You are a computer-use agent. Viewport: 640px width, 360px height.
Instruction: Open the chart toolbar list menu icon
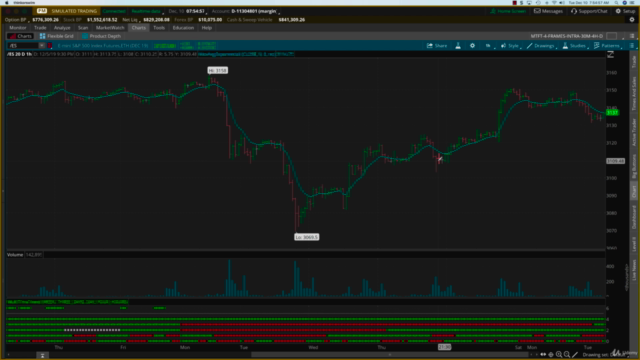pyautogui.click(x=632, y=46)
